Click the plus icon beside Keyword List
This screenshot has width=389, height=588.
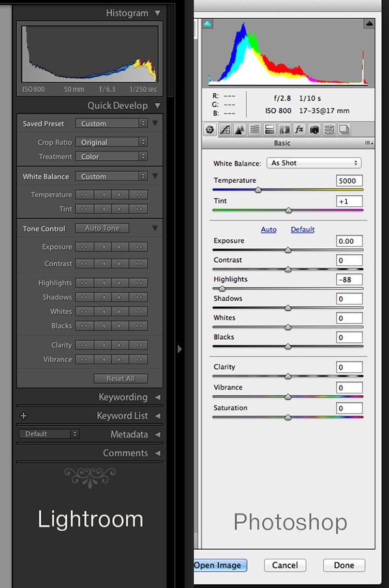[23, 416]
